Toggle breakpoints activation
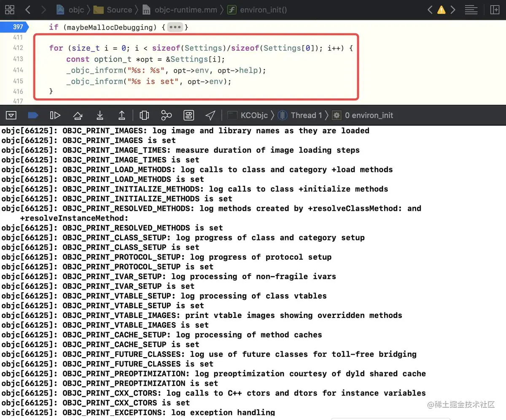This screenshot has height=420, width=506. pos(33,115)
